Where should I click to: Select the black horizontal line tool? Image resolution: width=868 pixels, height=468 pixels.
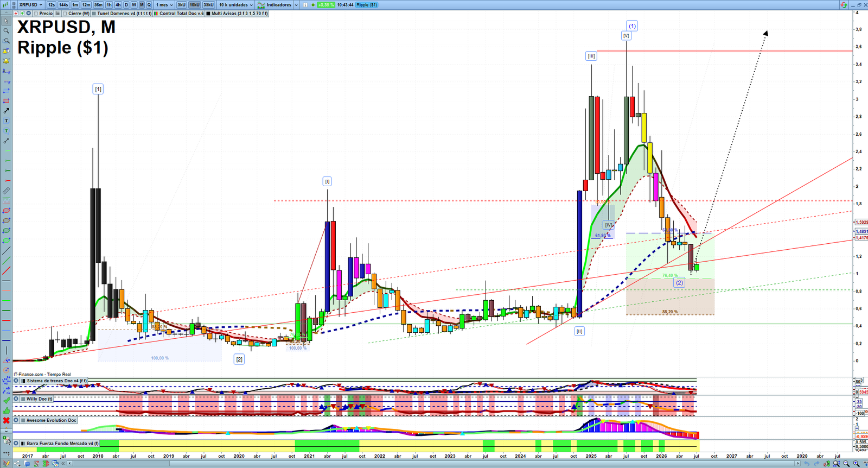(x=7, y=280)
